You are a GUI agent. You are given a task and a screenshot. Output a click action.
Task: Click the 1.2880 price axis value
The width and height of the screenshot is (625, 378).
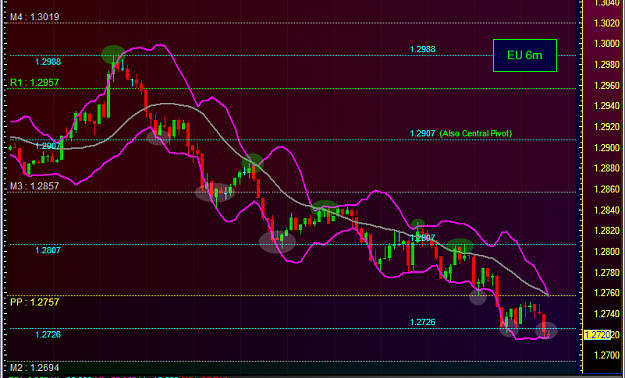tap(608, 169)
